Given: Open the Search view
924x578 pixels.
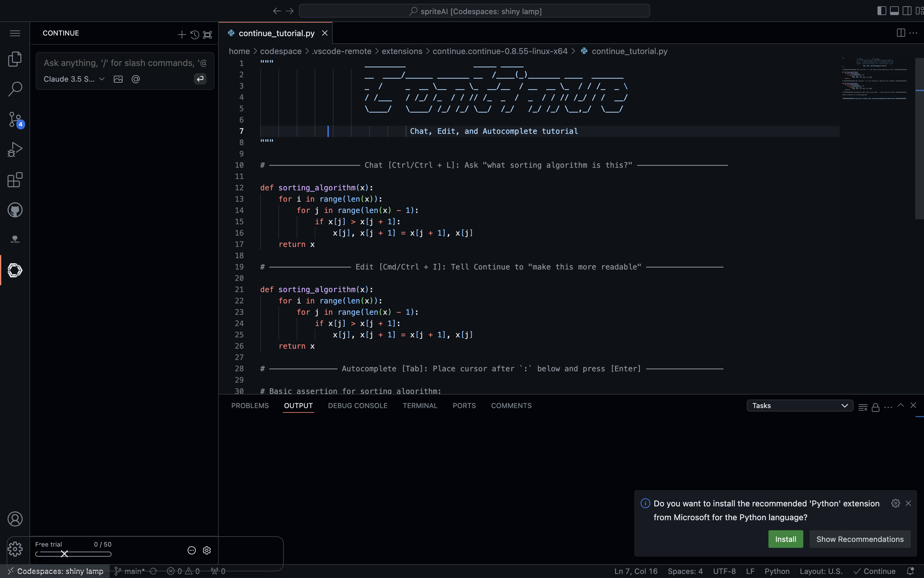Looking at the screenshot, I should (x=15, y=89).
